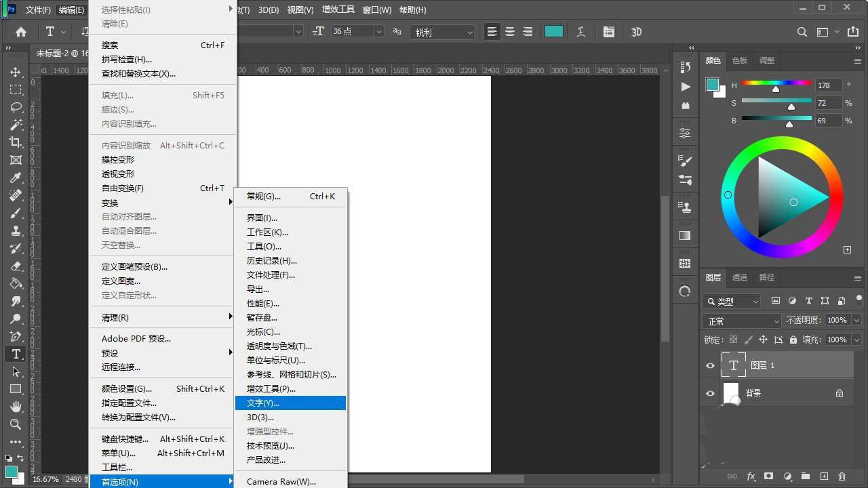Image resolution: width=868 pixels, height=488 pixels.
Task: Select the Crop tool
Action: pos(16,142)
